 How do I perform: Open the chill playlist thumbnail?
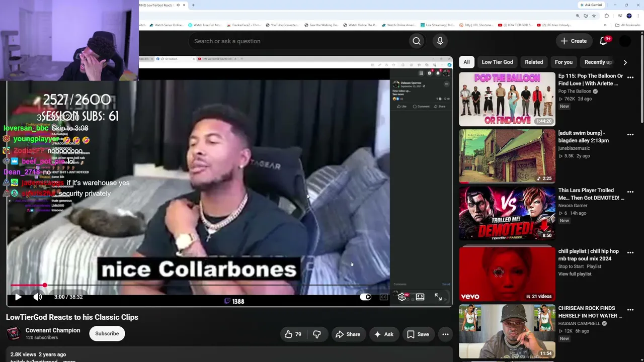pyautogui.click(x=507, y=275)
